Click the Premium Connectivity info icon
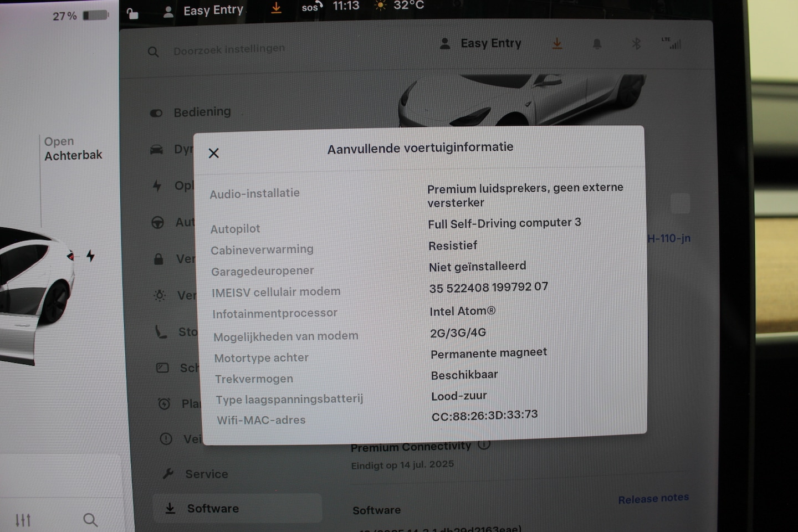This screenshot has height=532, width=798. tap(484, 444)
